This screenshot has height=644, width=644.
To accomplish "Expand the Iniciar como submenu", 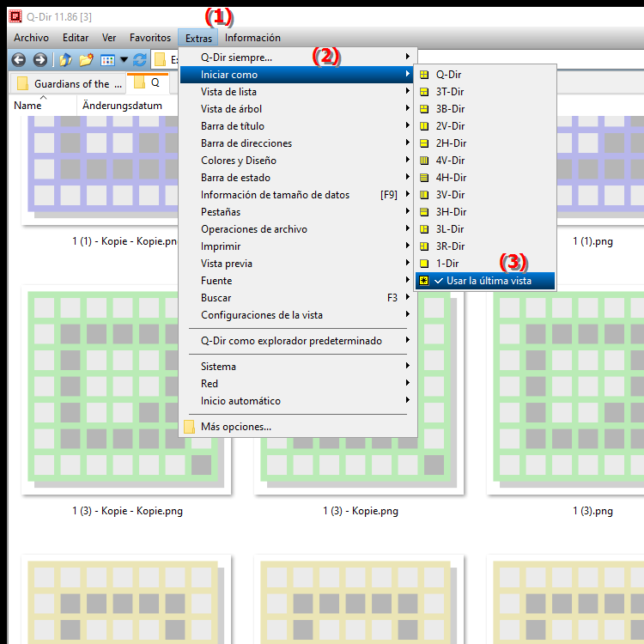I will point(297,75).
